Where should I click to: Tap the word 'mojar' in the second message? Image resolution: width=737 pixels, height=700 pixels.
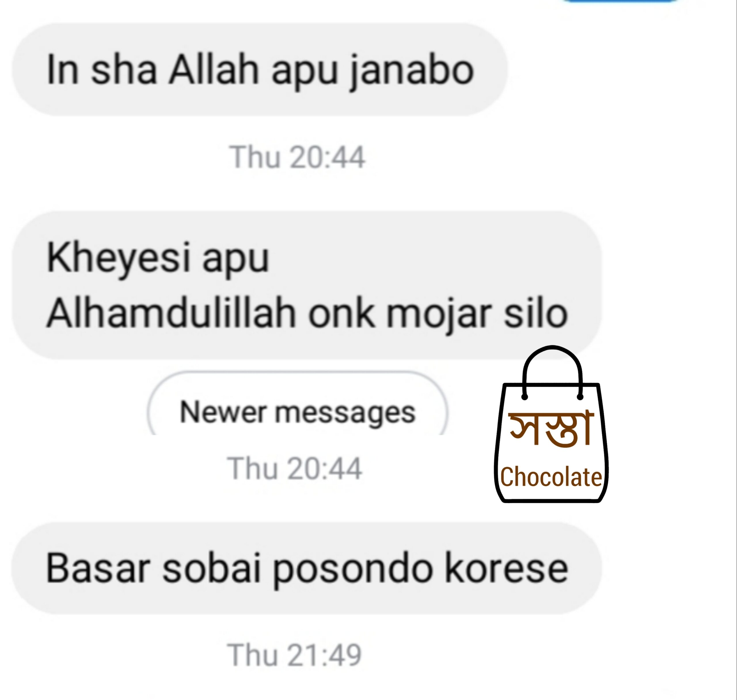(438, 316)
